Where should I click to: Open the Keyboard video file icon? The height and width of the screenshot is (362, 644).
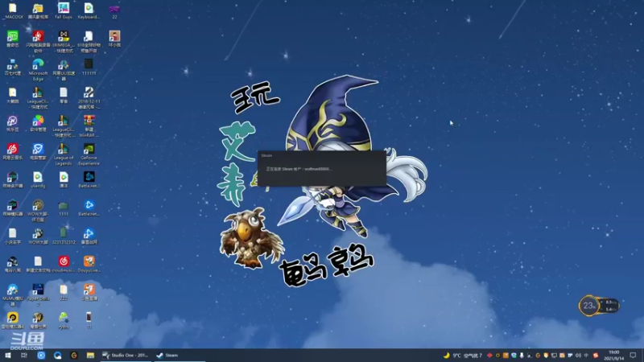(89, 11)
